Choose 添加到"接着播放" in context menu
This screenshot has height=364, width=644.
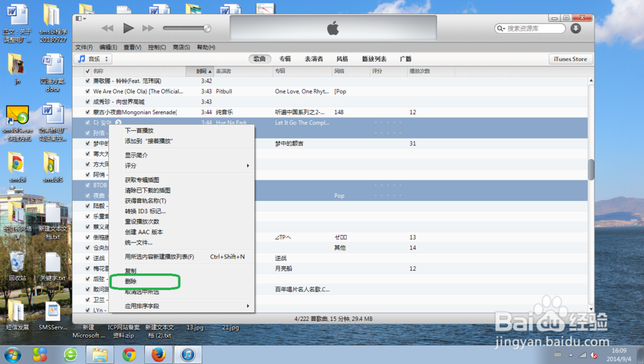pyautogui.click(x=183, y=141)
